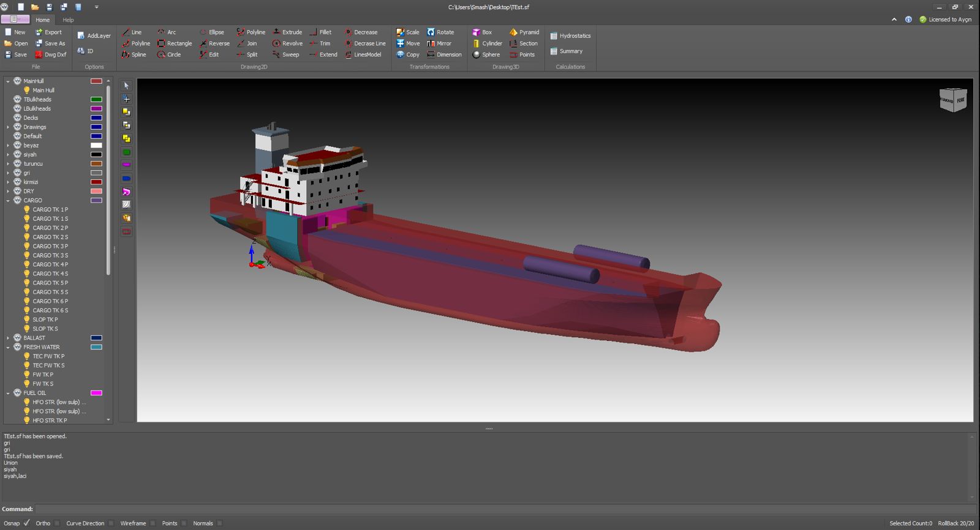Click the Revolve tool icon

point(277,43)
